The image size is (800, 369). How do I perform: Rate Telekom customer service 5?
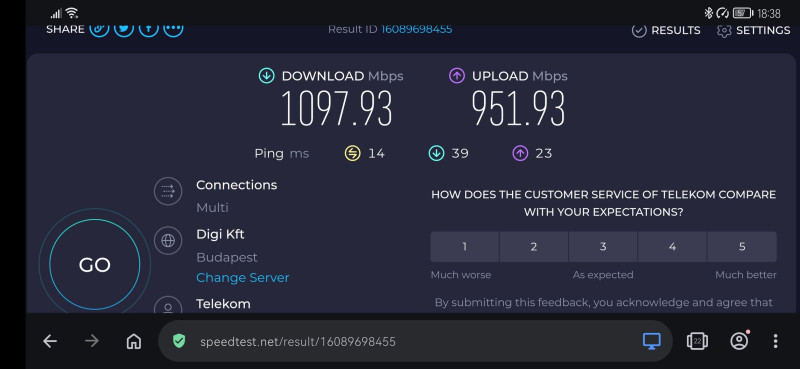pos(742,247)
